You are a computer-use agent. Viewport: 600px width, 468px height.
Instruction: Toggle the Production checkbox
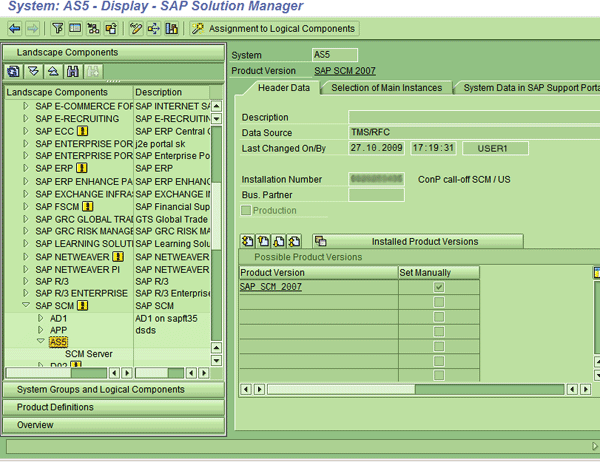[x=247, y=211]
